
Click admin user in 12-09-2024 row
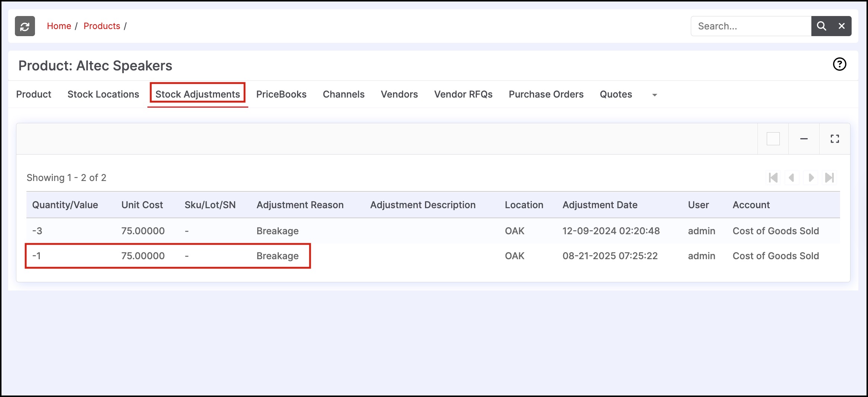pos(702,231)
